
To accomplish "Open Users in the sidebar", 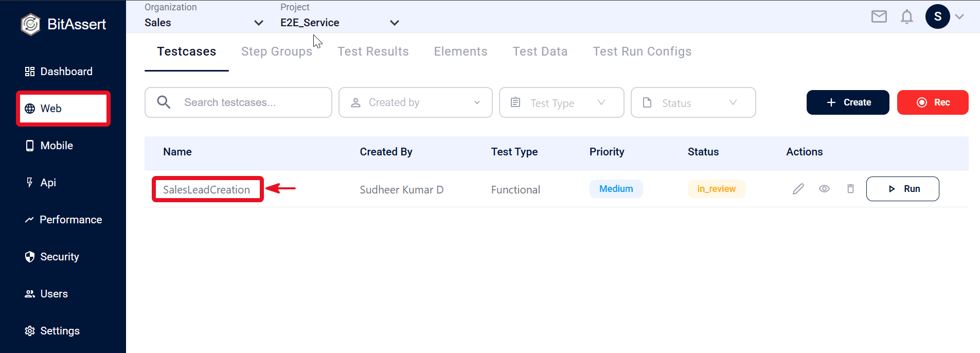I will [x=46, y=294].
